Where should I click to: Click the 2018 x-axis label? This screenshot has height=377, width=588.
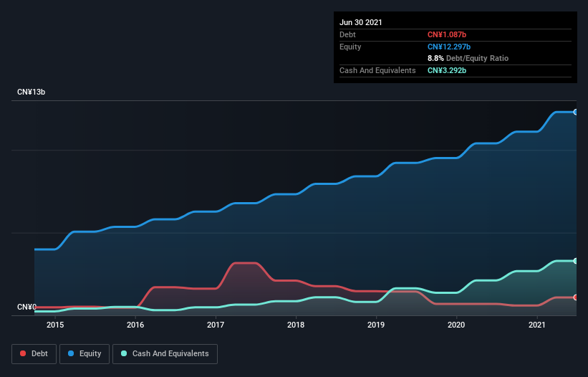point(296,325)
